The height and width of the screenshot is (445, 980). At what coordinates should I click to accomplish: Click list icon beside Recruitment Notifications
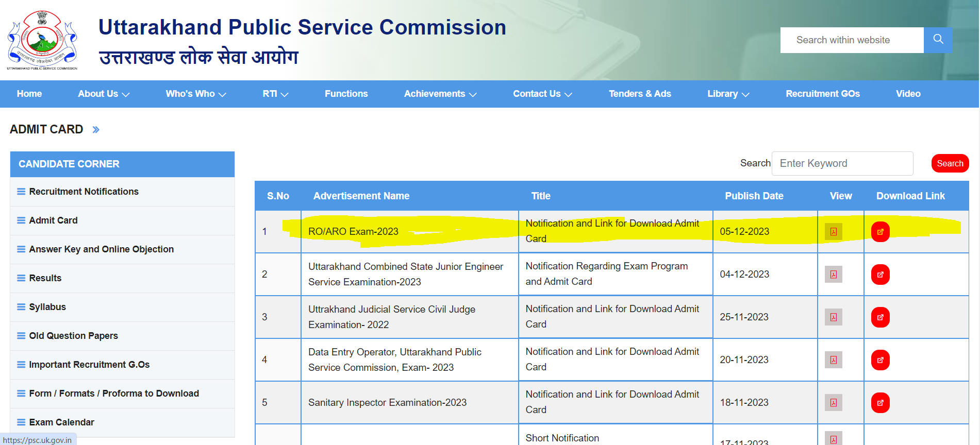(21, 192)
